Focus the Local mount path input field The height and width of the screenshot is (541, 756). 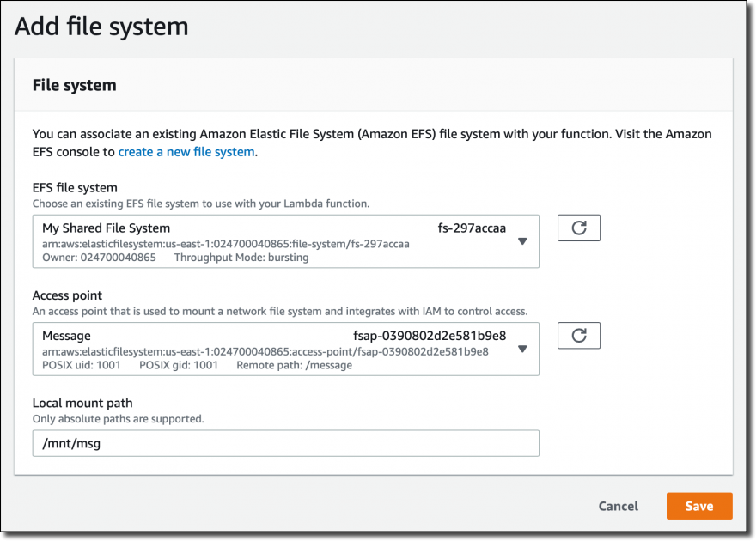285,443
